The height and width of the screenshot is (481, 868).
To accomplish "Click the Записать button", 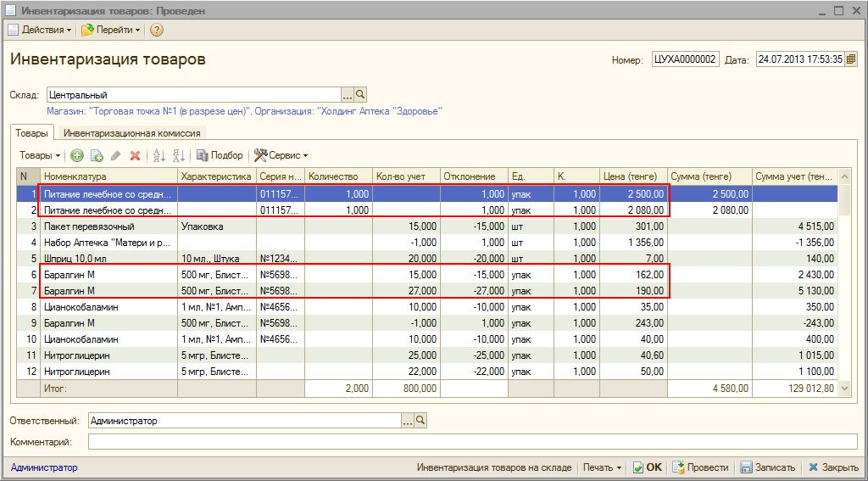I will 768,467.
